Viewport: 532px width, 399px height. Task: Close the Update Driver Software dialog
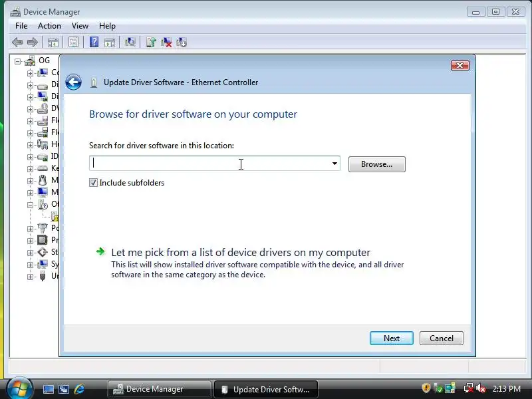[x=460, y=65]
